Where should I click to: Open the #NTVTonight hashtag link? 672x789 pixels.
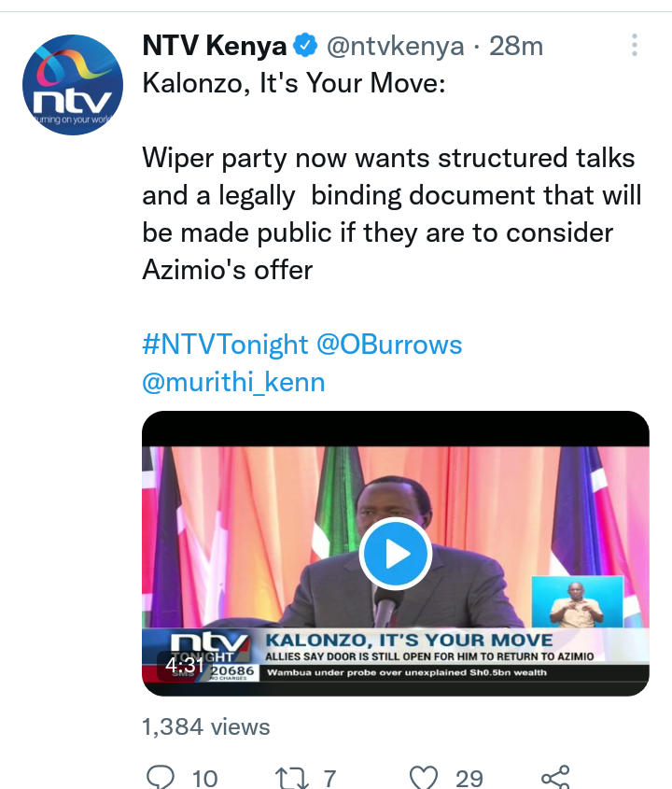click(225, 345)
